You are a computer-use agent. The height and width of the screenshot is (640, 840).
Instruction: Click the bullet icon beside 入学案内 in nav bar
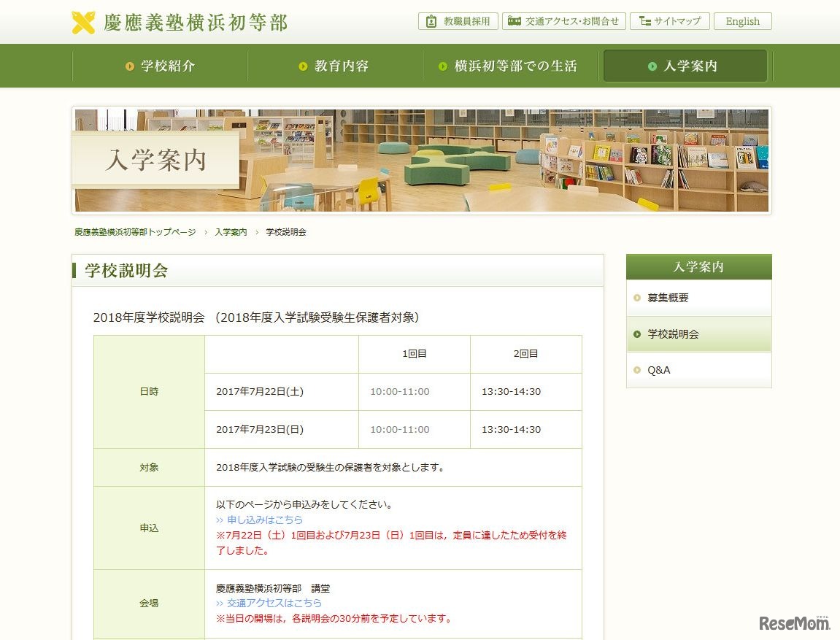pyautogui.click(x=652, y=66)
